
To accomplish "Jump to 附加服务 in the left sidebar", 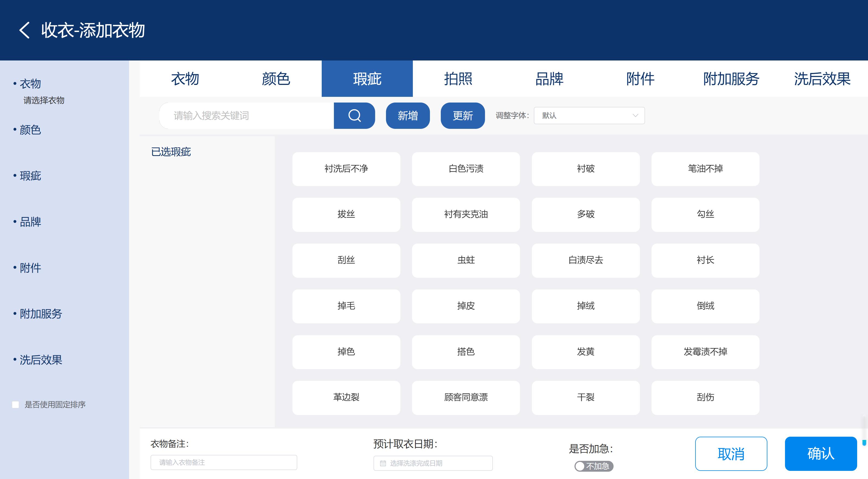I will tap(41, 314).
